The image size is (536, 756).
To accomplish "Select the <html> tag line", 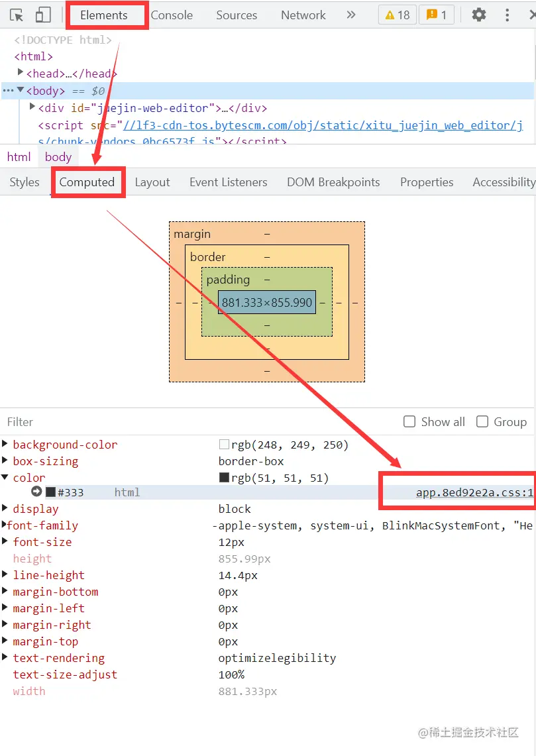I will tap(33, 56).
